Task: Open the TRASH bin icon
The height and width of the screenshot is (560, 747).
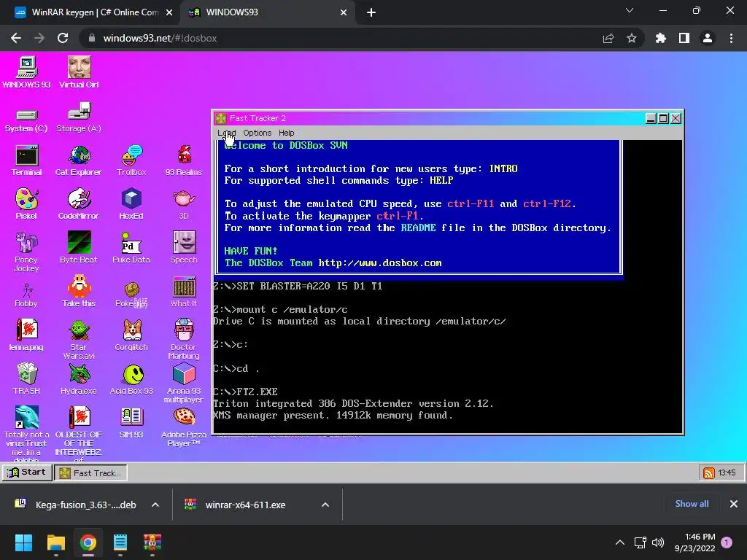Action: click(26, 379)
